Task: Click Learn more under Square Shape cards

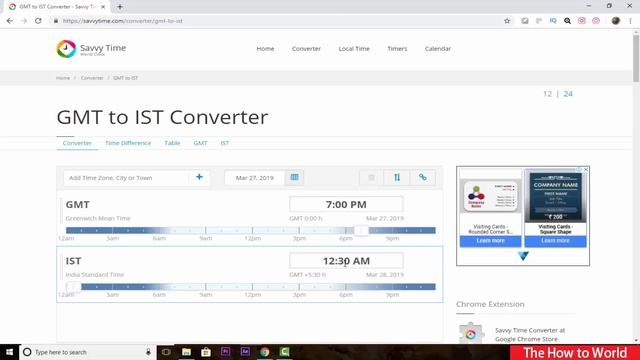Action: click(555, 241)
